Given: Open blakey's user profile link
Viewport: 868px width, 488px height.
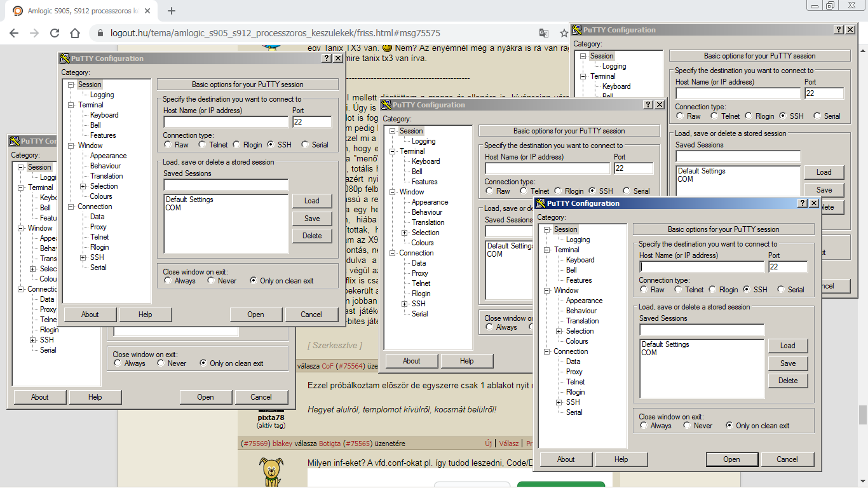Looking at the screenshot, I should (283, 444).
